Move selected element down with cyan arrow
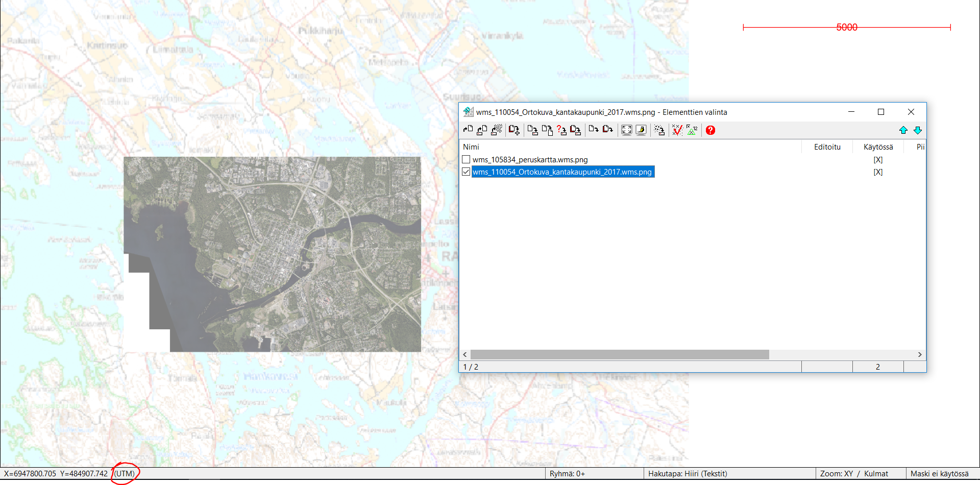The image size is (980, 485). [x=917, y=130]
